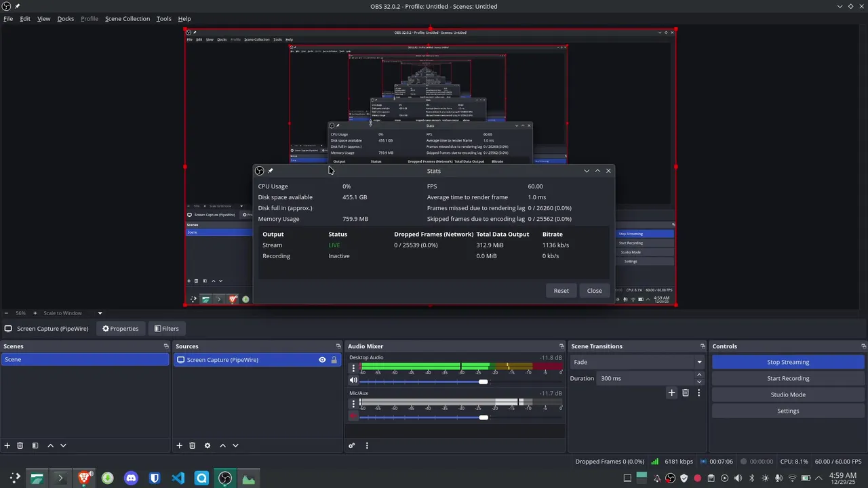868x488 pixels.
Task: Open Discord from the taskbar
Action: click(131, 479)
